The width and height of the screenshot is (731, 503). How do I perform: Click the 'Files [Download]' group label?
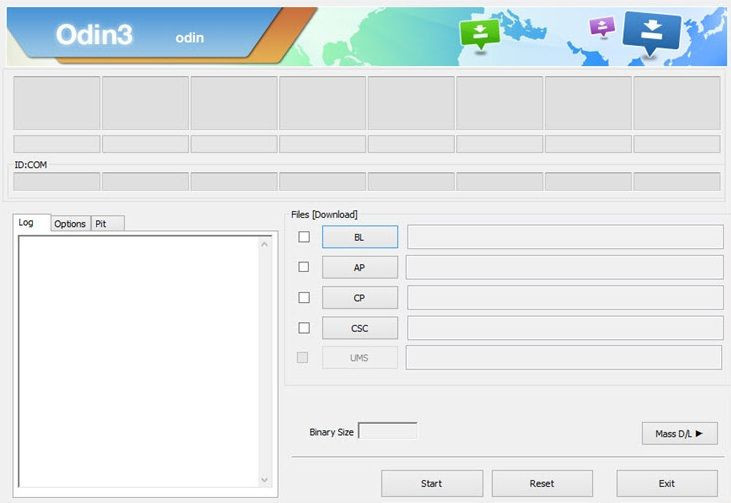324,214
